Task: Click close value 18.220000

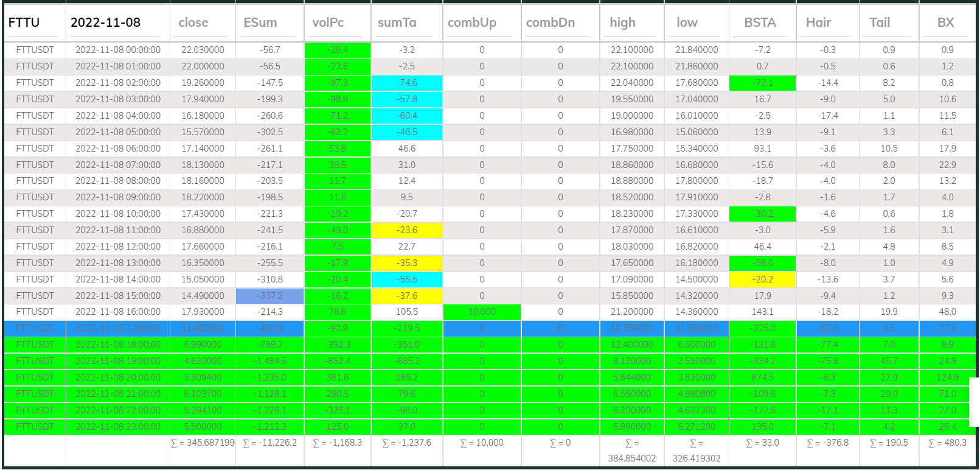Action: coord(203,197)
